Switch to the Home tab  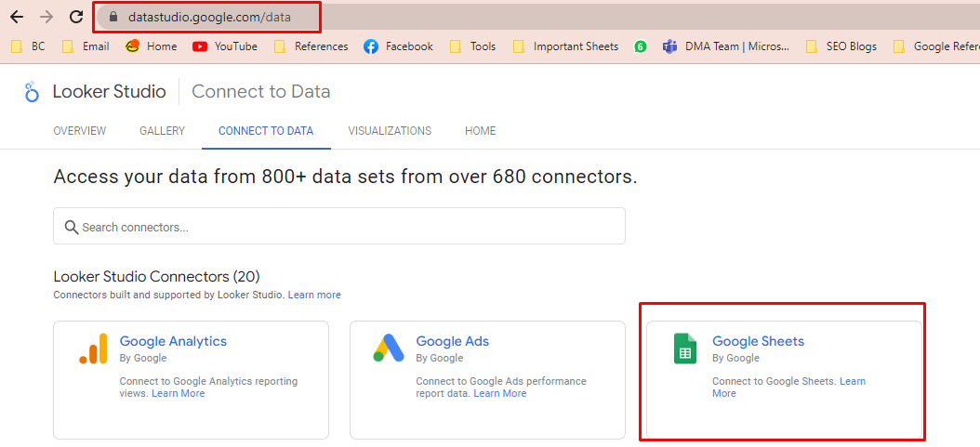click(x=480, y=131)
